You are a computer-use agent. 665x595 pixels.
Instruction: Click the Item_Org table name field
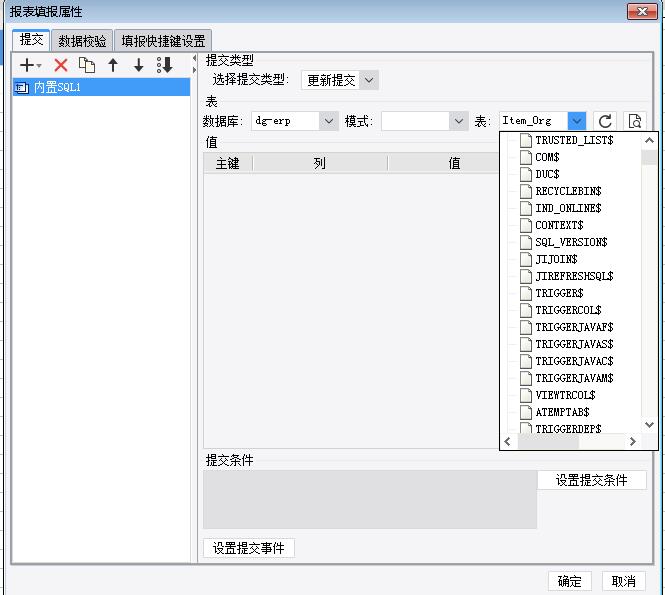(x=534, y=121)
